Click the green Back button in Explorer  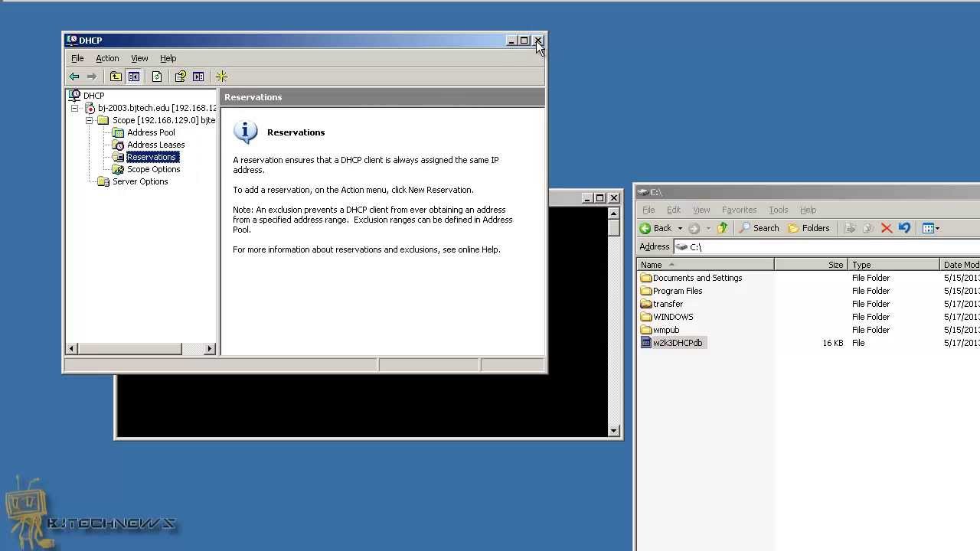[656, 228]
